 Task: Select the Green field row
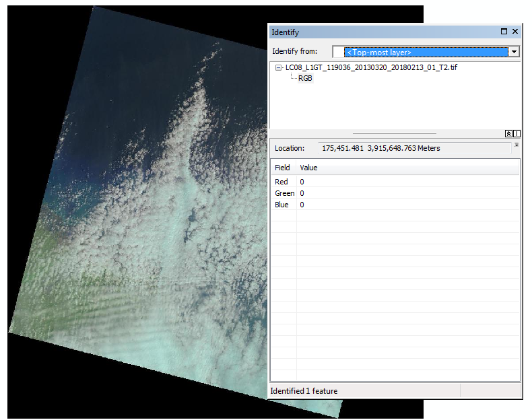pos(284,193)
